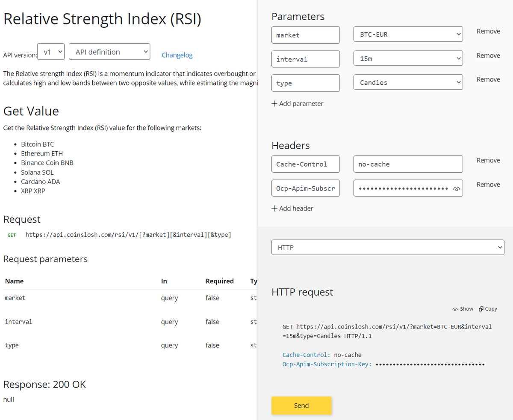Click the Relative Strength Index (RSI) title
Viewport: 513px width, 420px height.
point(102,19)
